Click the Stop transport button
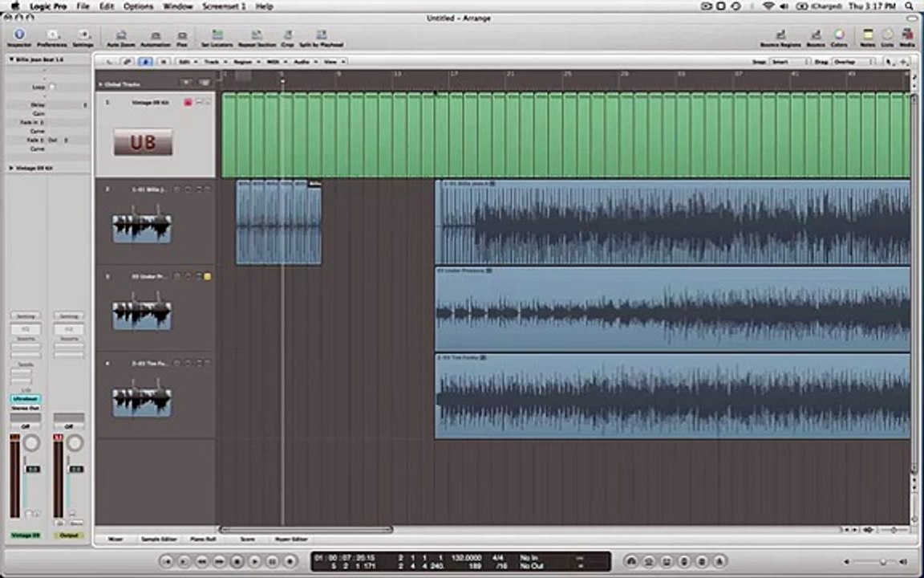924x578 pixels. [x=237, y=561]
